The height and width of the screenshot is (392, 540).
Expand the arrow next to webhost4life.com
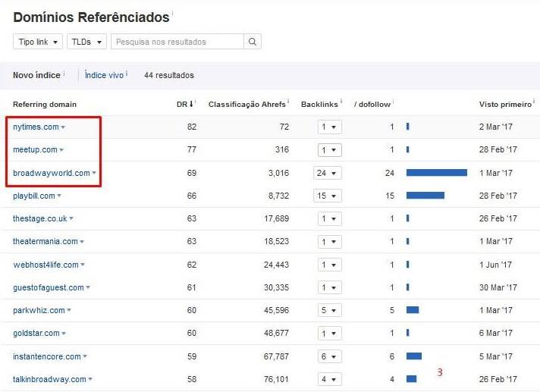[83, 265]
